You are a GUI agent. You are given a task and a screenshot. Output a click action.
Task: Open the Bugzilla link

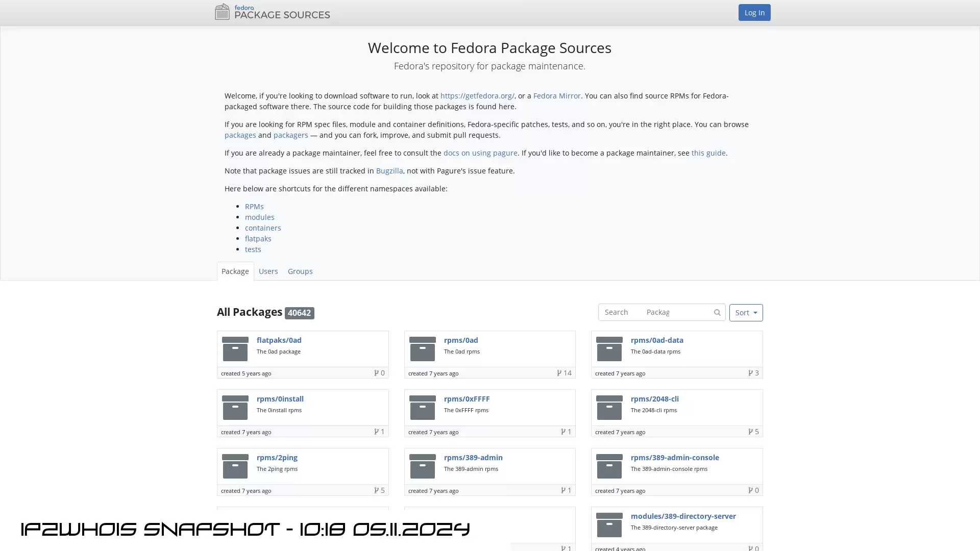389,171
